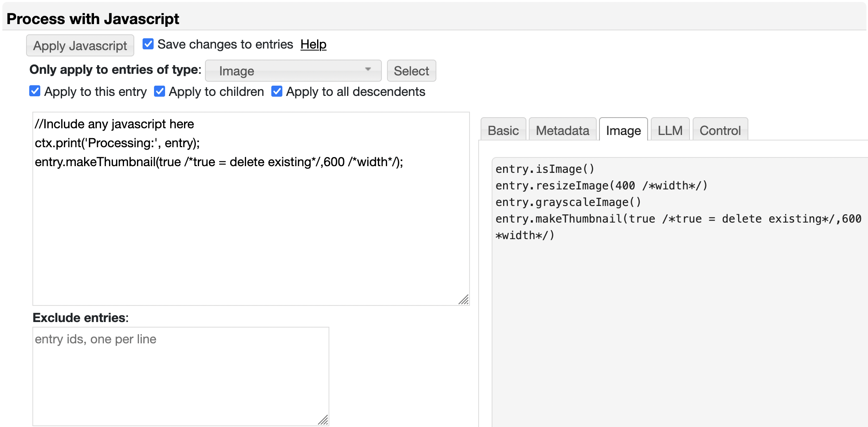Image resolution: width=868 pixels, height=427 pixels.
Task: Switch to the Basic tab
Action: [503, 130]
